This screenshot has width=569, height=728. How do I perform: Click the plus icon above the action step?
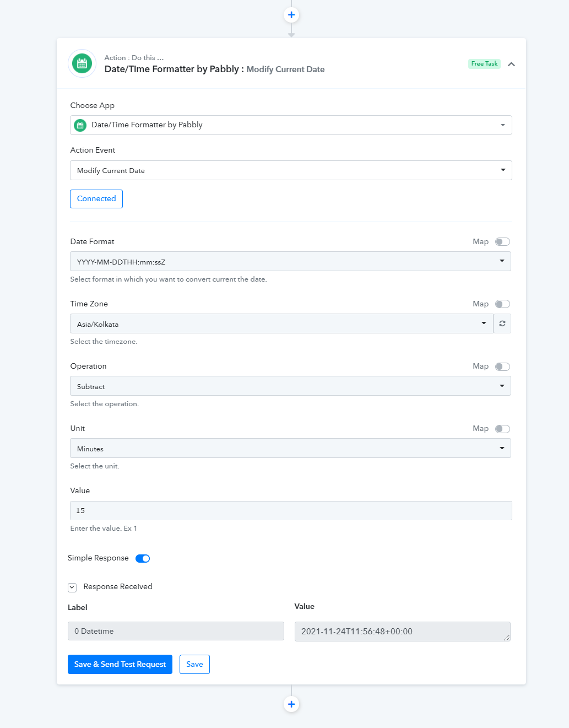click(291, 15)
